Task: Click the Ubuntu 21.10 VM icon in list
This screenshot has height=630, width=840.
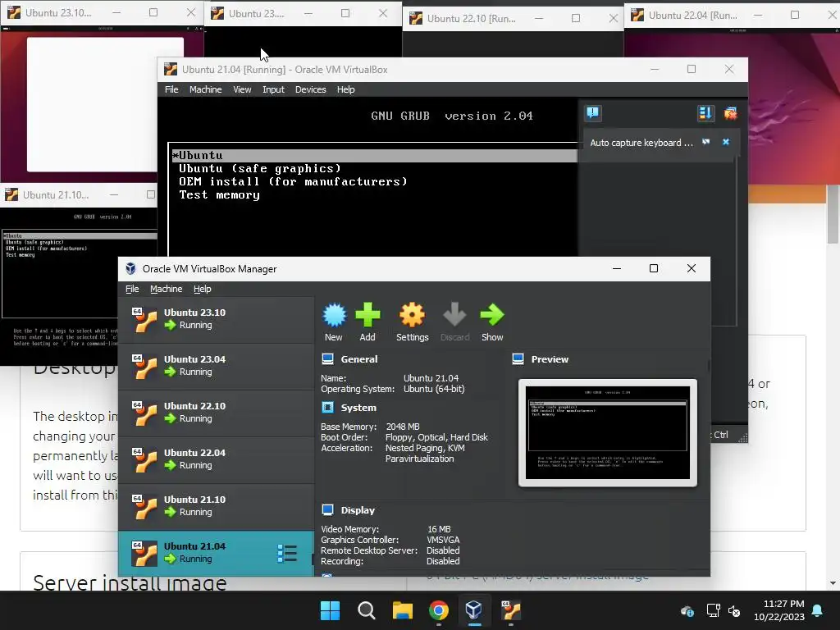Action: click(x=144, y=506)
